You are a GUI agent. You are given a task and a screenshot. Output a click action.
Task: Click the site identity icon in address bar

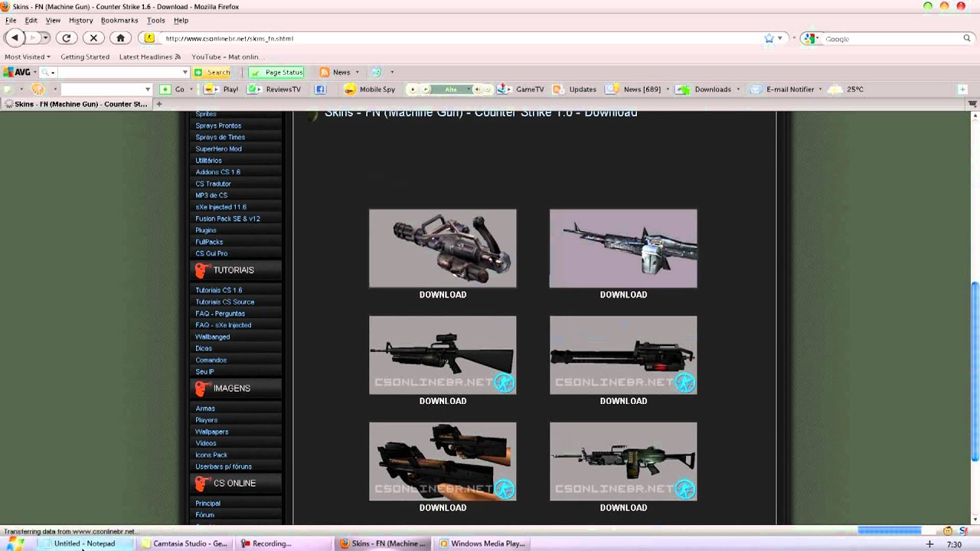(x=149, y=38)
